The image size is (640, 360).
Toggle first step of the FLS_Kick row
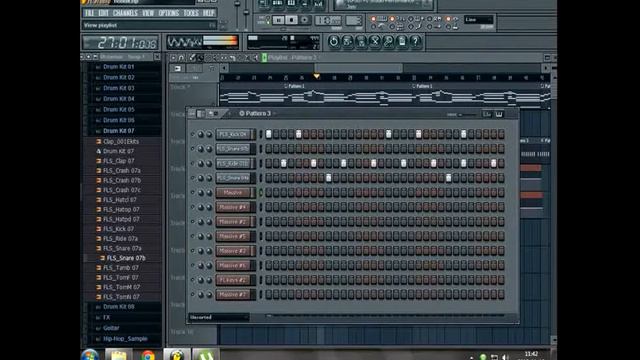tap(268, 134)
